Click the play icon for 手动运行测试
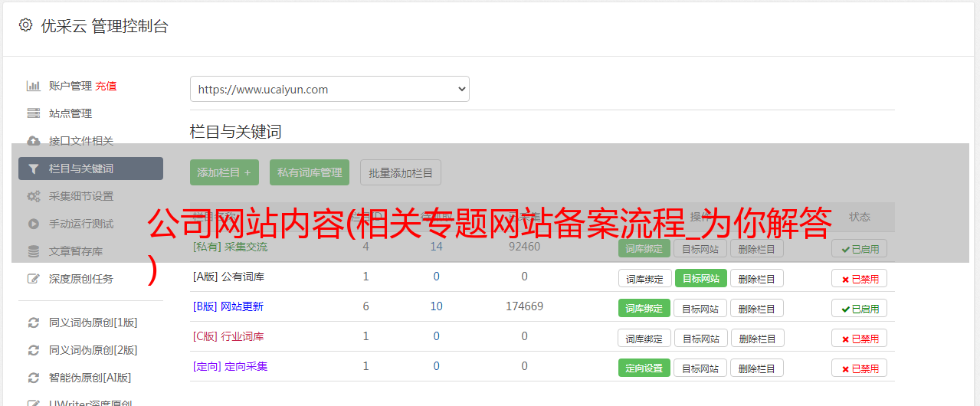980x406 pixels. tap(34, 224)
